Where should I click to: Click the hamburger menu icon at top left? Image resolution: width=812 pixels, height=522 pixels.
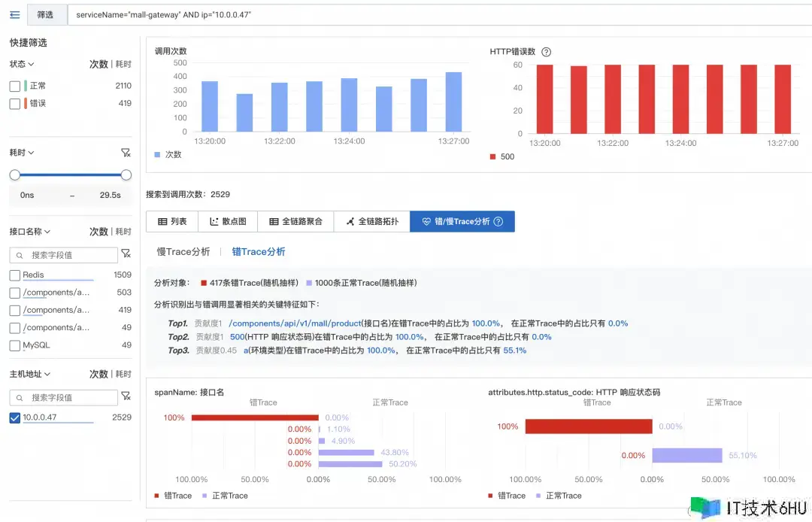14,14
